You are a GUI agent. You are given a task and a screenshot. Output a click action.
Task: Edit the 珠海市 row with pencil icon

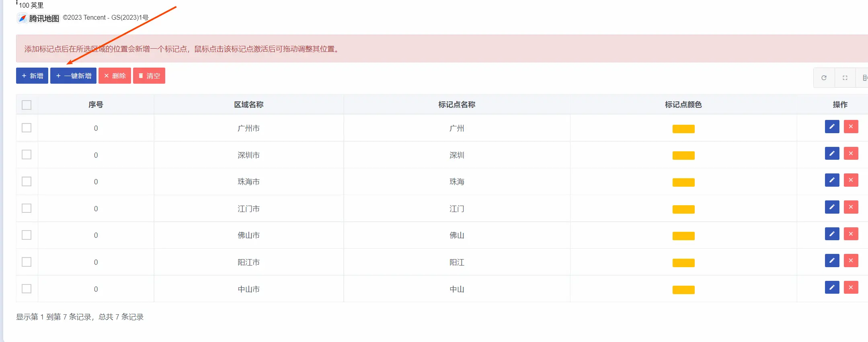point(832,180)
